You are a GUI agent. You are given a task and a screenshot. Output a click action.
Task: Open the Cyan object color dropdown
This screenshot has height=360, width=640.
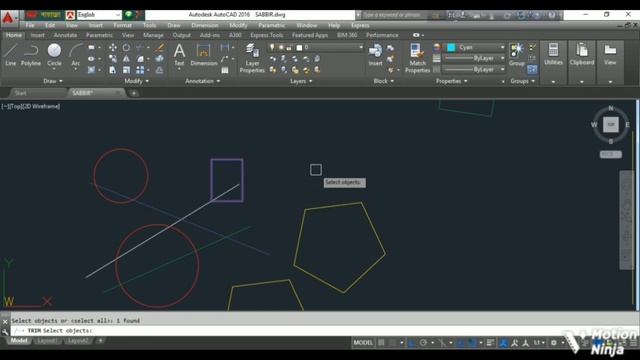[475, 47]
